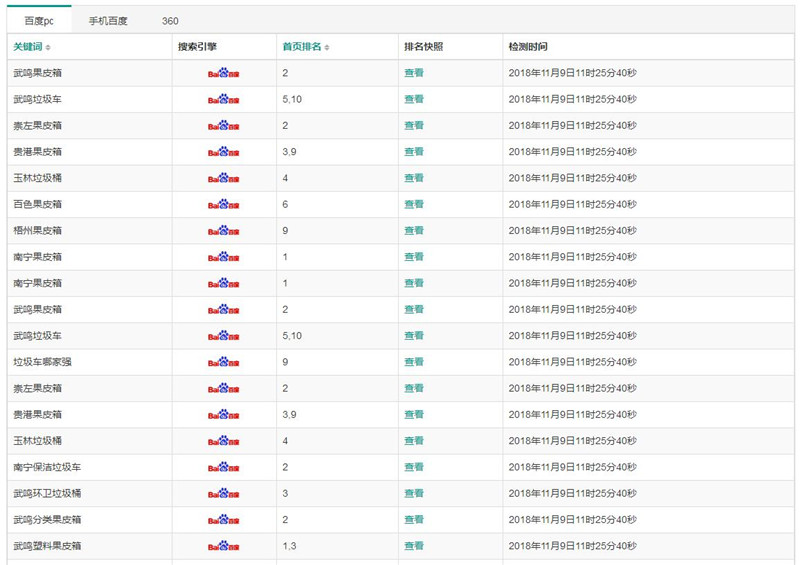Image resolution: width=800 pixels, height=565 pixels.
Task: Click detection time in 梧州果皮箱 row
Action: pos(572,230)
